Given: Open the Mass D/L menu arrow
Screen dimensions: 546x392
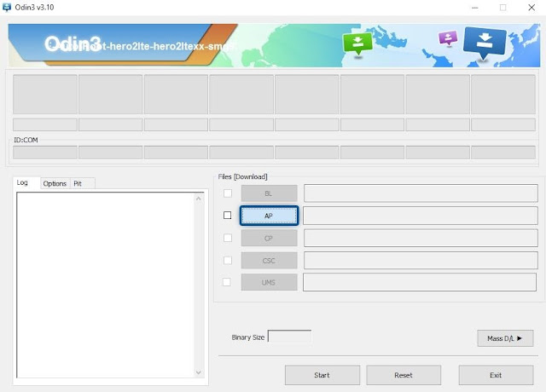Looking at the screenshot, I should 505,338.
